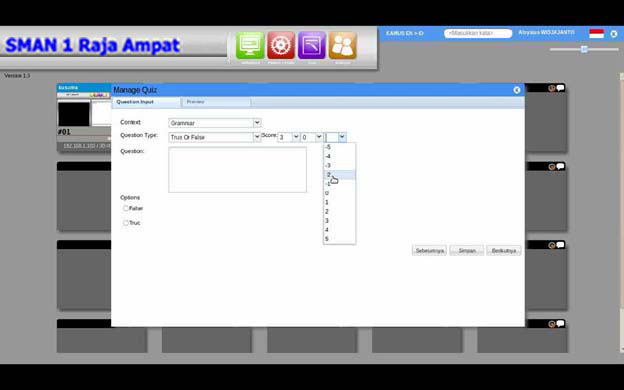Select the #01 student screen thumbnail
This screenshot has width=624, height=390.
(x=84, y=117)
